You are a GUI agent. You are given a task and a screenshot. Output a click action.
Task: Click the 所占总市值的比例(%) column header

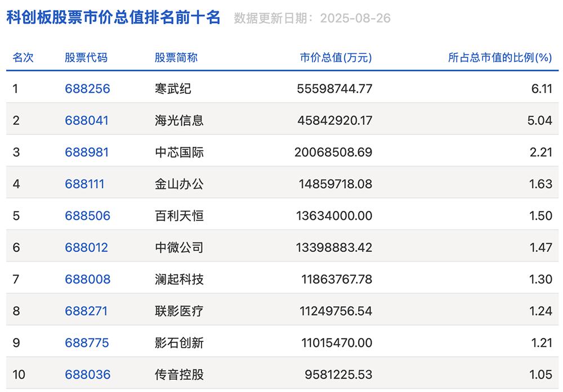click(500, 57)
